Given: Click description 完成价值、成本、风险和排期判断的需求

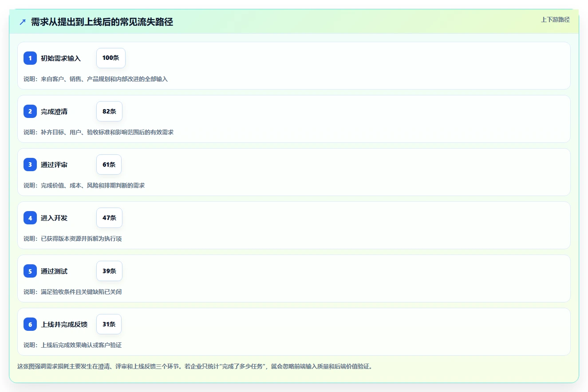Looking at the screenshot, I should [x=93, y=185].
